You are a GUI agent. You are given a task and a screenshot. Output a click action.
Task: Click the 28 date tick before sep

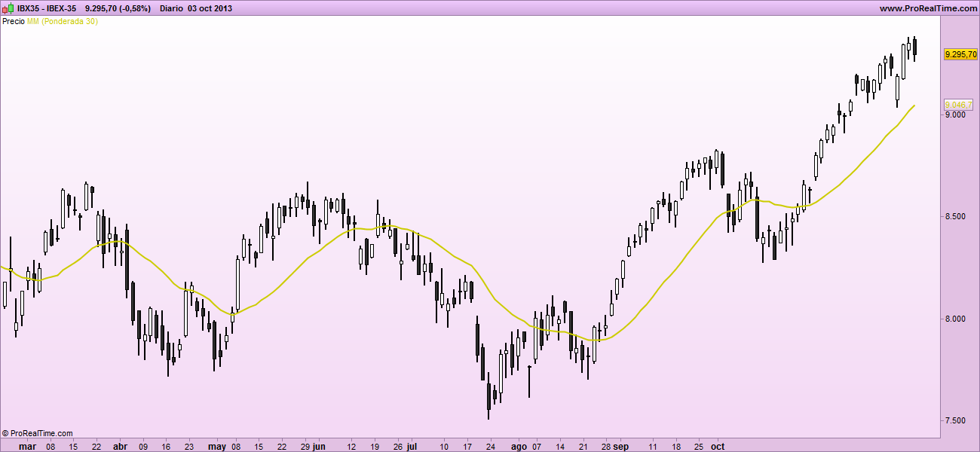pos(605,446)
